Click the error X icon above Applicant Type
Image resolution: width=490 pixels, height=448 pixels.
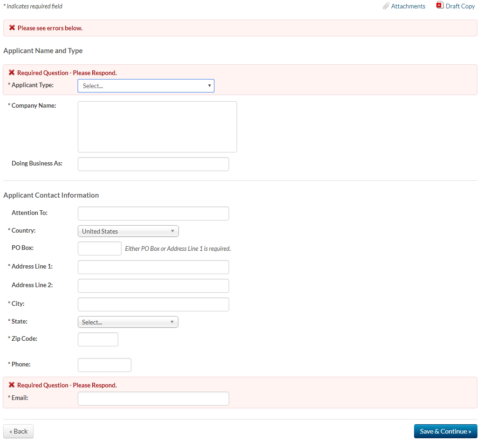click(x=12, y=73)
